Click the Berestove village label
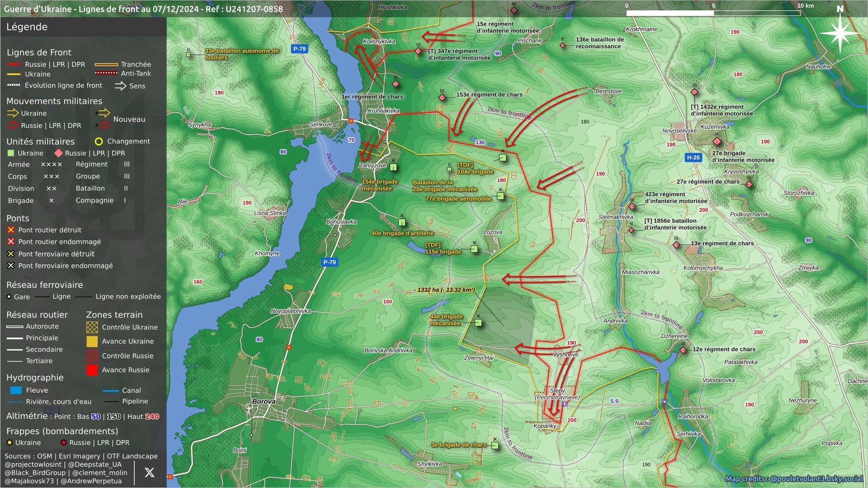 [609, 91]
